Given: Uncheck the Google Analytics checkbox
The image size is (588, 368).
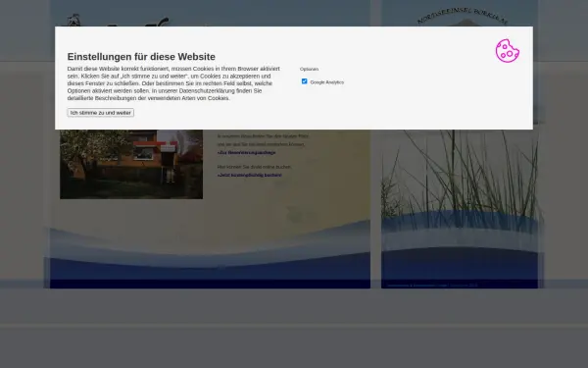Looking at the screenshot, I should point(304,81).
